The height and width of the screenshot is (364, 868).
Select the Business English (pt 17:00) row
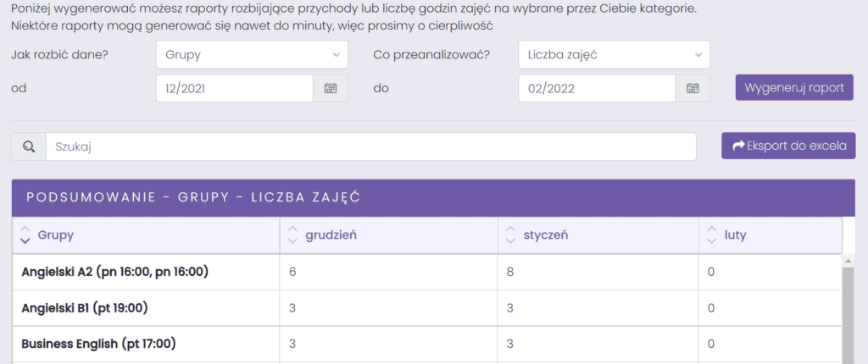coord(427,344)
